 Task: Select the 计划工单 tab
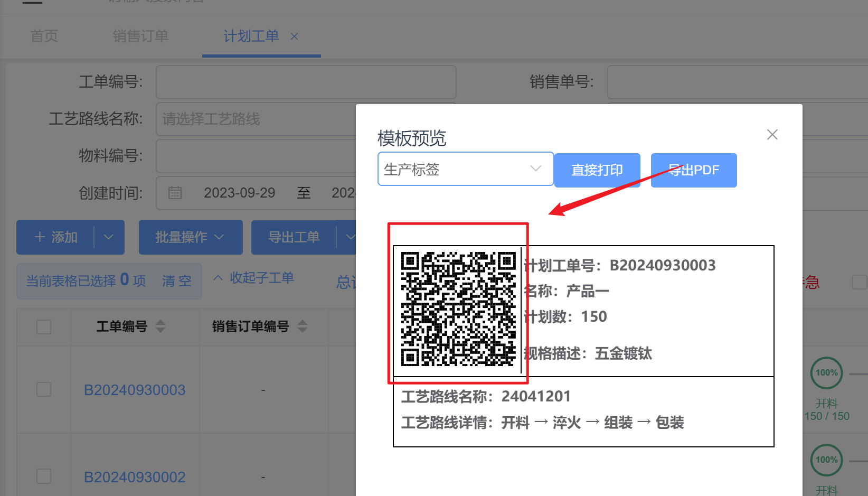(x=251, y=36)
